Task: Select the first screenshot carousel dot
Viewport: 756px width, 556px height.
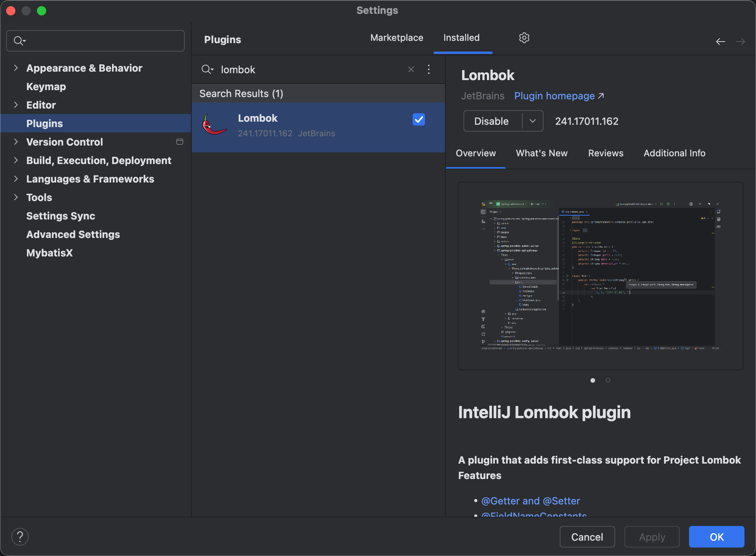Action: [593, 380]
